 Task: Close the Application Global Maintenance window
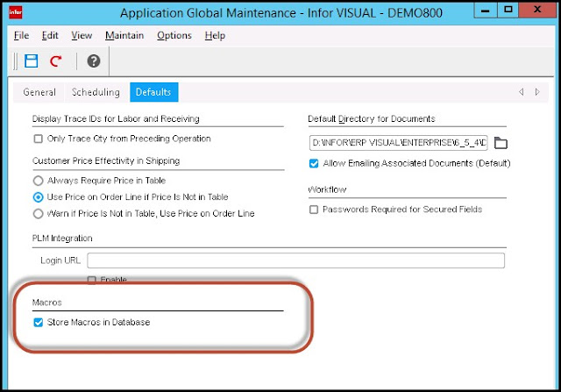click(x=537, y=11)
